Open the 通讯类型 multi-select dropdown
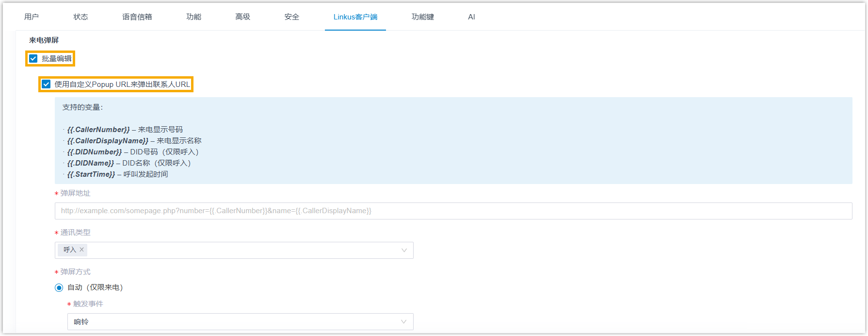Screen dimensions: 868x336 click(242, 251)
